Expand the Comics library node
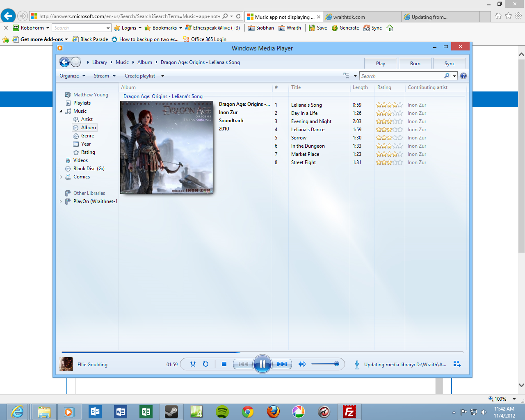Image resolution: width=525 pixels, height=420 pixels. [x=61, y=177]
